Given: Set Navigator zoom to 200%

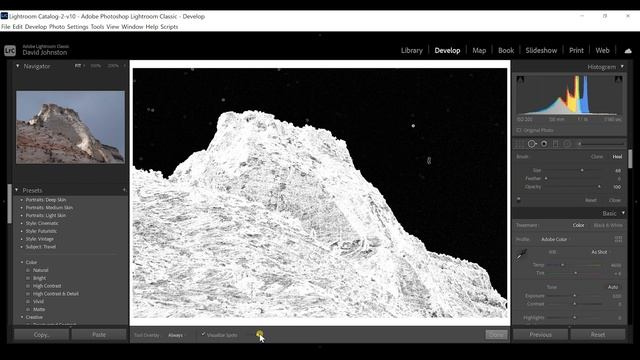Looking at the screenshot, I should (x=113, y=66).
